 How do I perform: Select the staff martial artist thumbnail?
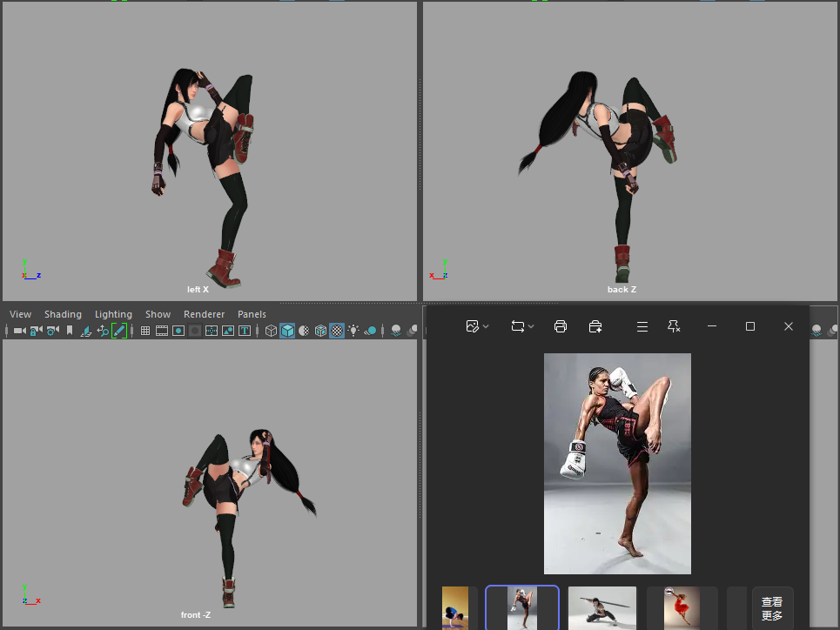602,608
